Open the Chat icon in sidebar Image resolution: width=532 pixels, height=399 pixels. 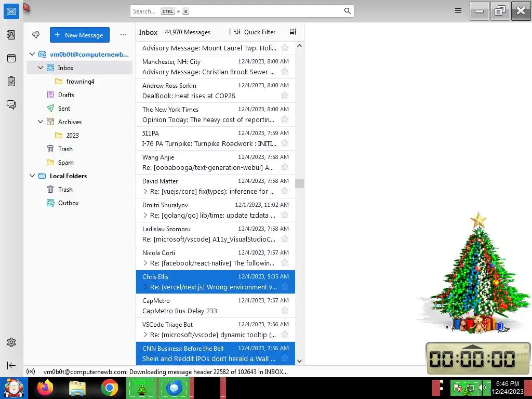(x=11, y=104)
